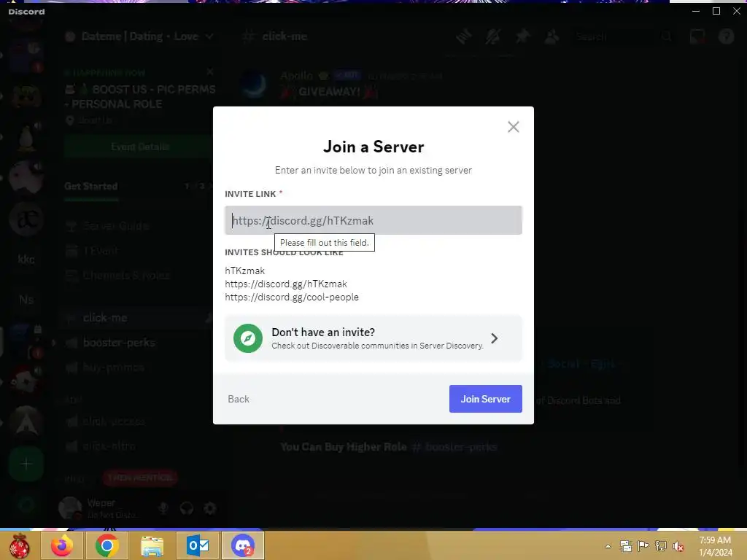Image resolution: width=747 pixels, height=560 pixels.
Task: Click the chevron arrow next to Server Discovery
Action: point(495,338)
